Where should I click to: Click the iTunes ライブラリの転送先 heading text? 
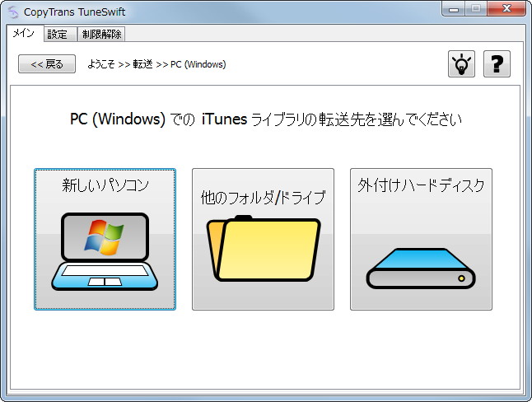click(266, 119)
